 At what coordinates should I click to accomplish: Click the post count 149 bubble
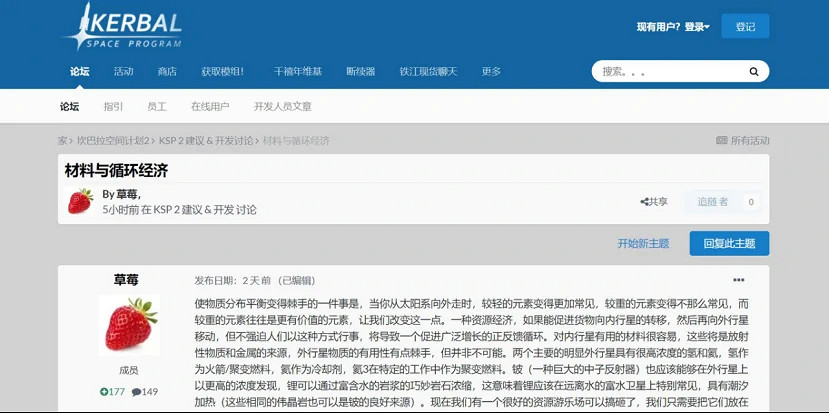145,392
